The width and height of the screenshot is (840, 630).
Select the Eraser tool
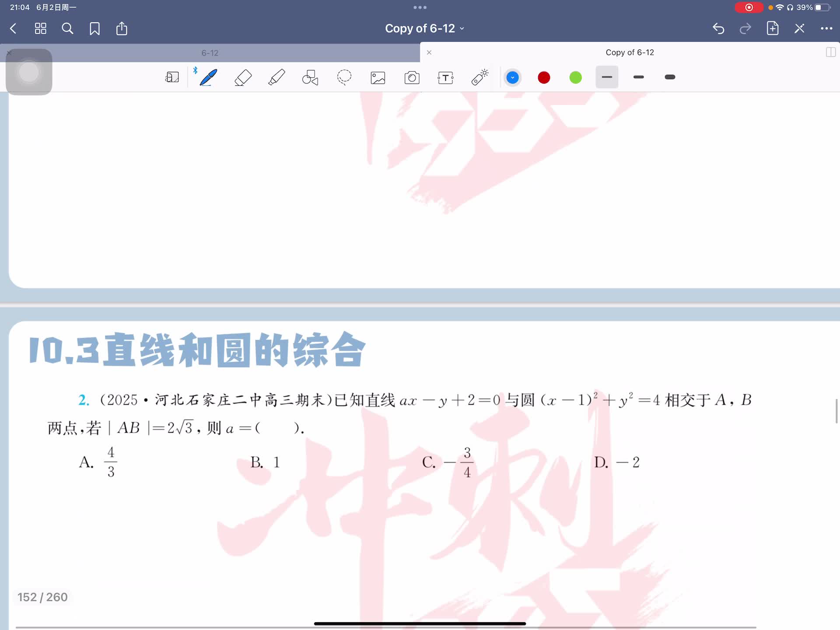pos(243,77)
